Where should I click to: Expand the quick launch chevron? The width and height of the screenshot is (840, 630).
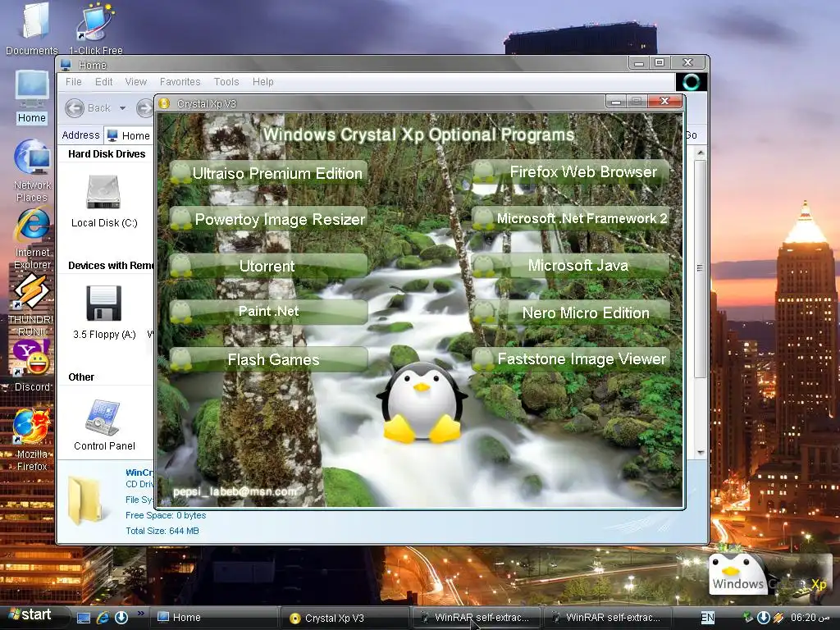click(141, 614)
